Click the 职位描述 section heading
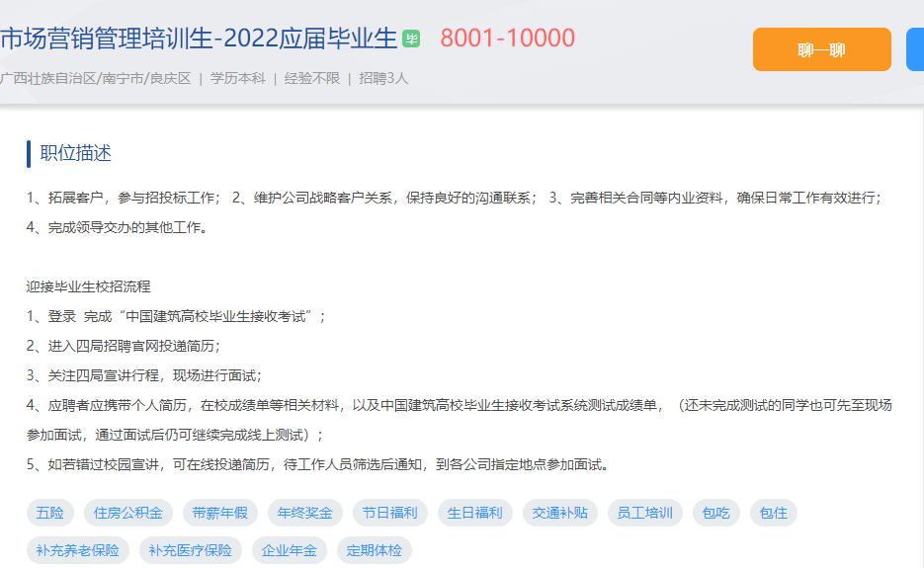Viewport: 924px width, 568px height. 75,153
